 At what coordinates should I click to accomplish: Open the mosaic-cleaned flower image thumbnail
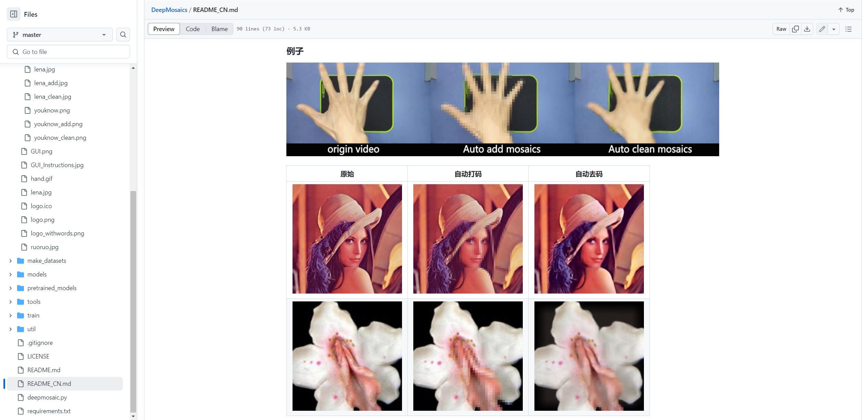(589, 356)
